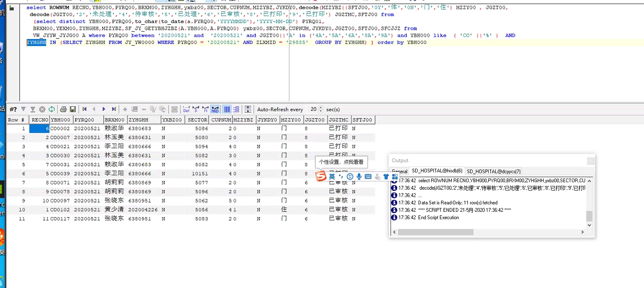The width and height of the screenshot is (644, 288).
Task: Click the filter funnel icon in grid toolbar
Action: coord(23,109)
